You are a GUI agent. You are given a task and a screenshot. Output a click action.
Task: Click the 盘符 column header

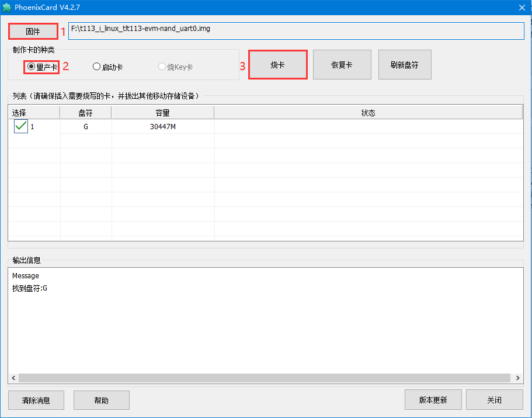[85, 113]
